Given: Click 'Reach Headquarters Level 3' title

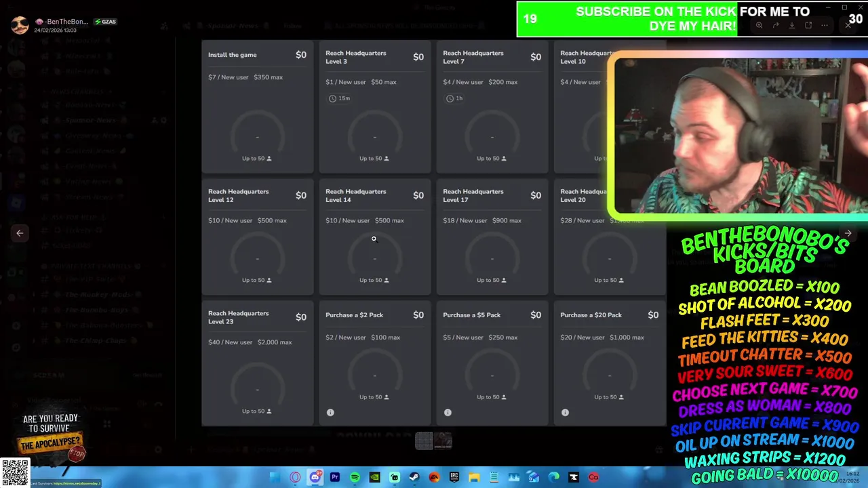Looking at the screenshot, I should point(356,57).
